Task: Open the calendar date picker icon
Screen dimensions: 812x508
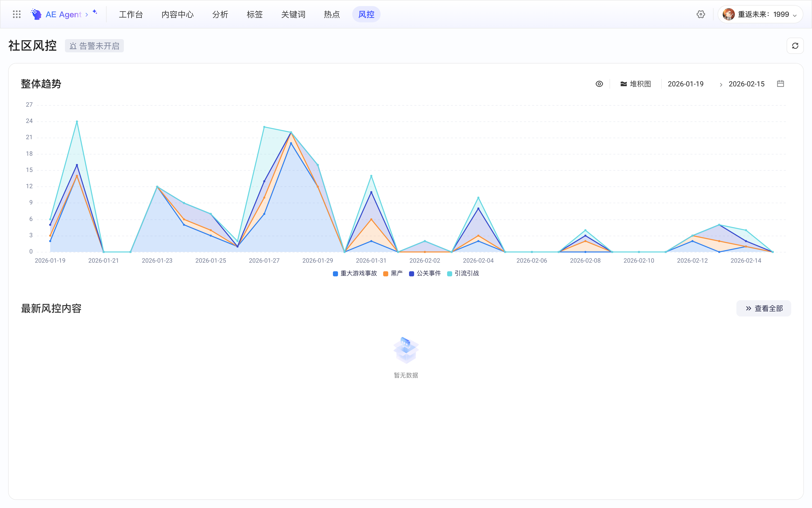Action: [x=781, y=84]
